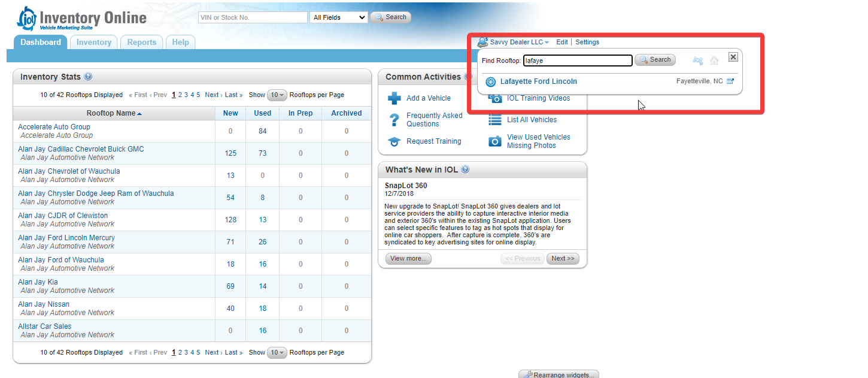
Task: Click the top Search button next to All Fields
Action: tap(390, 17)
